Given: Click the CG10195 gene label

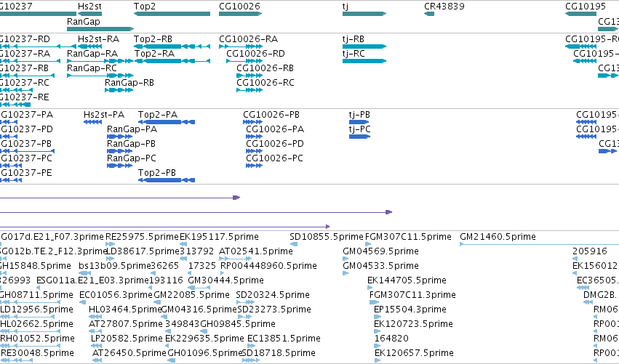Looking at the screenshot, I should tap(586, 7).
